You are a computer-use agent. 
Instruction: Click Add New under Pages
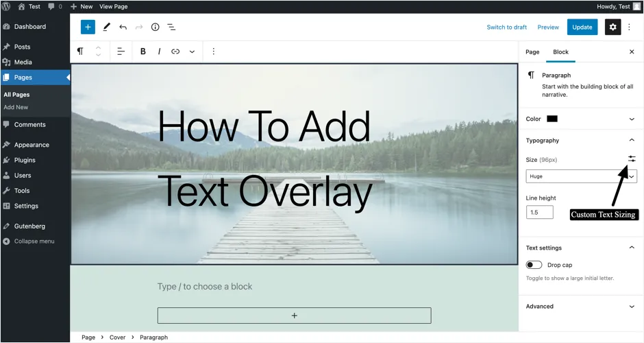pyautogui.click(x=16, y=107)
